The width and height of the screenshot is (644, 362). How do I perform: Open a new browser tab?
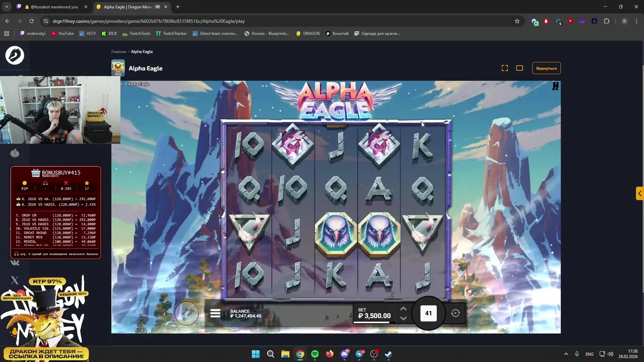point(178,7)
